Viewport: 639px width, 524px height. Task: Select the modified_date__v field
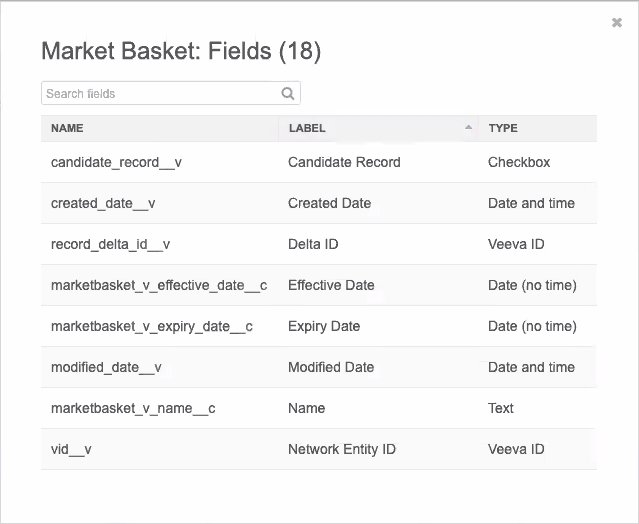click(x=106, y=367)
